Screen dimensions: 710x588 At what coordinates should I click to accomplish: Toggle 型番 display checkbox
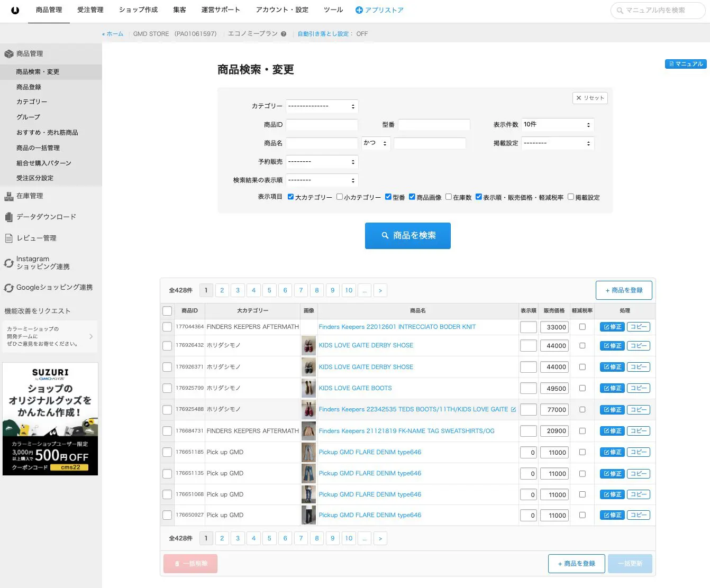click(388, 197)
